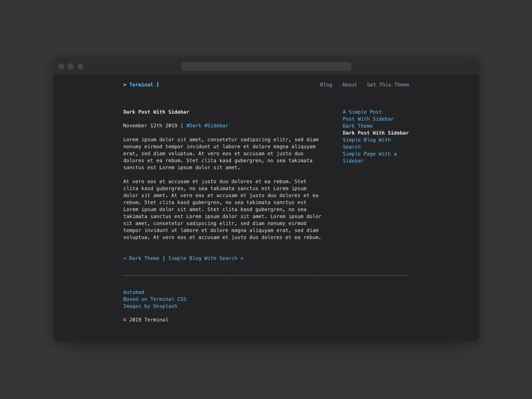Viewport: 532px width, 399px height.
Task: Go to Dark Theme in sidebar list
Action: pyautogui.click(x=357, y=126)
